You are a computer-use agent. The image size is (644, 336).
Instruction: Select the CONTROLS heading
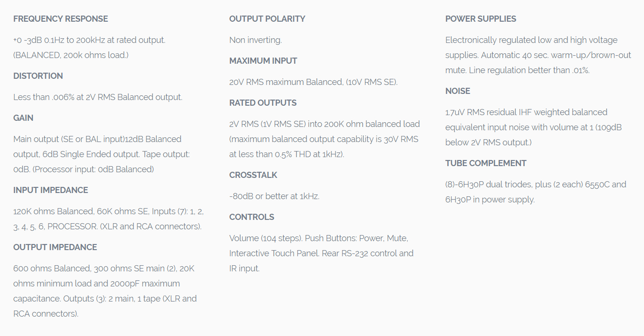click(251, 217)
